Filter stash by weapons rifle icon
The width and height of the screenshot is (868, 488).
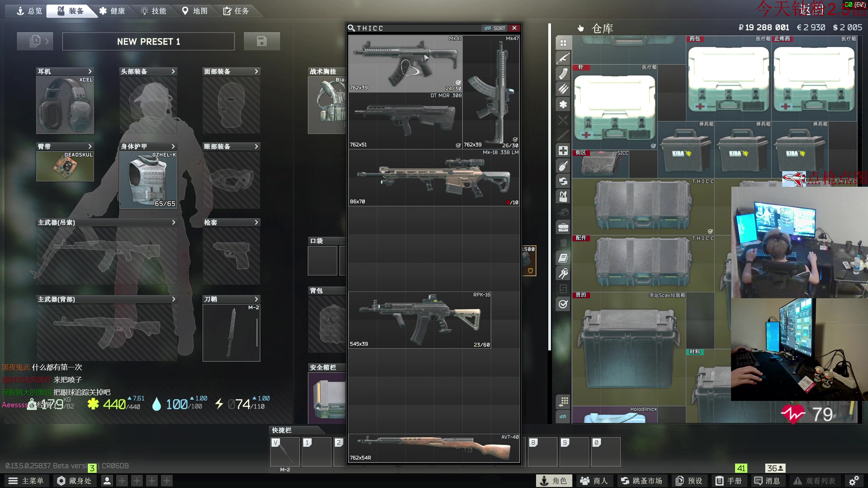pyautogui.click(x=563, y=58)
